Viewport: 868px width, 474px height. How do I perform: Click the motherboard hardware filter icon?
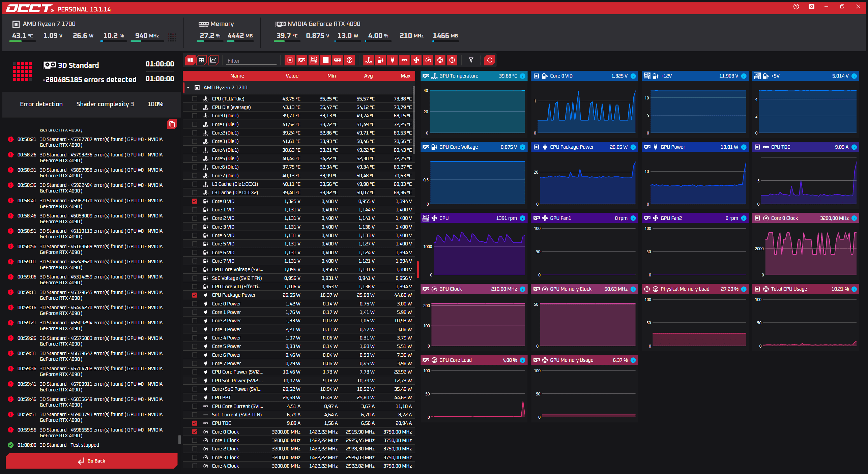pos(314,60)
